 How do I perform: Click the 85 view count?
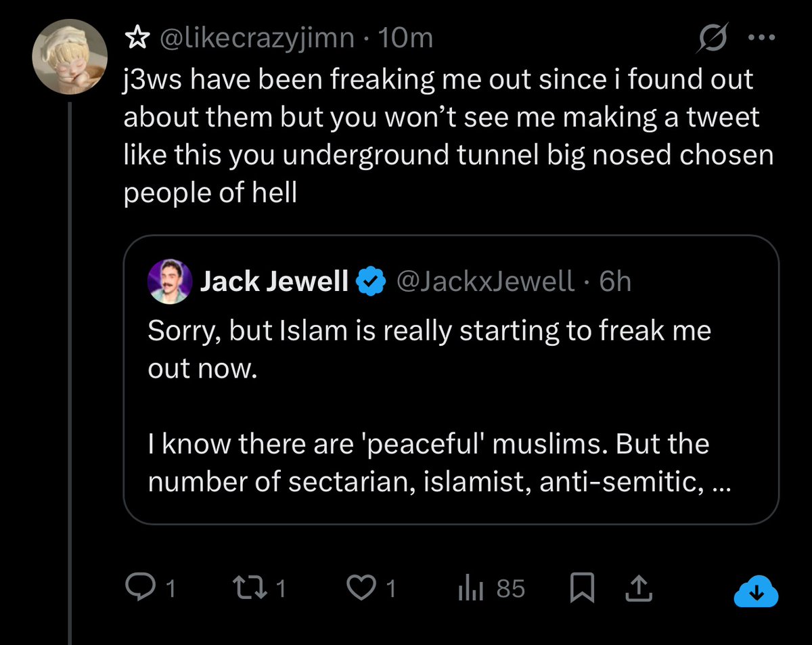(510, 589)
